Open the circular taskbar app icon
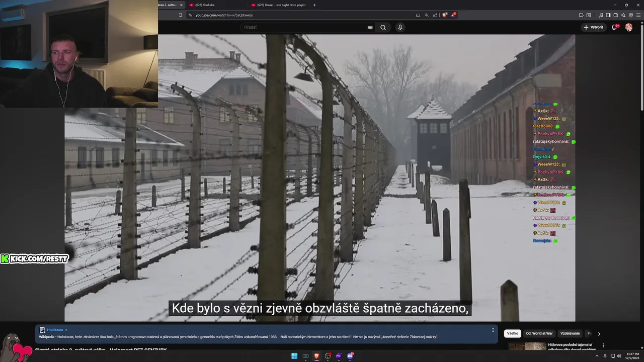This screenshot has height=362, width=644. 328,356
